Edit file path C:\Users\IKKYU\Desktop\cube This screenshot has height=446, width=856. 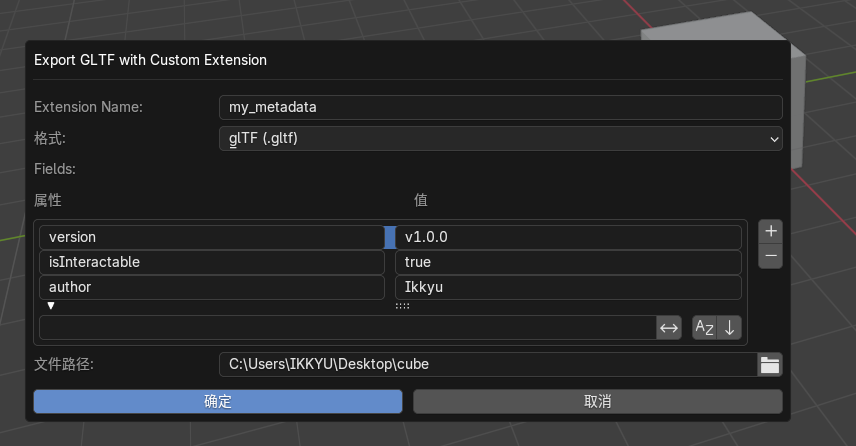tap(488, 365)
